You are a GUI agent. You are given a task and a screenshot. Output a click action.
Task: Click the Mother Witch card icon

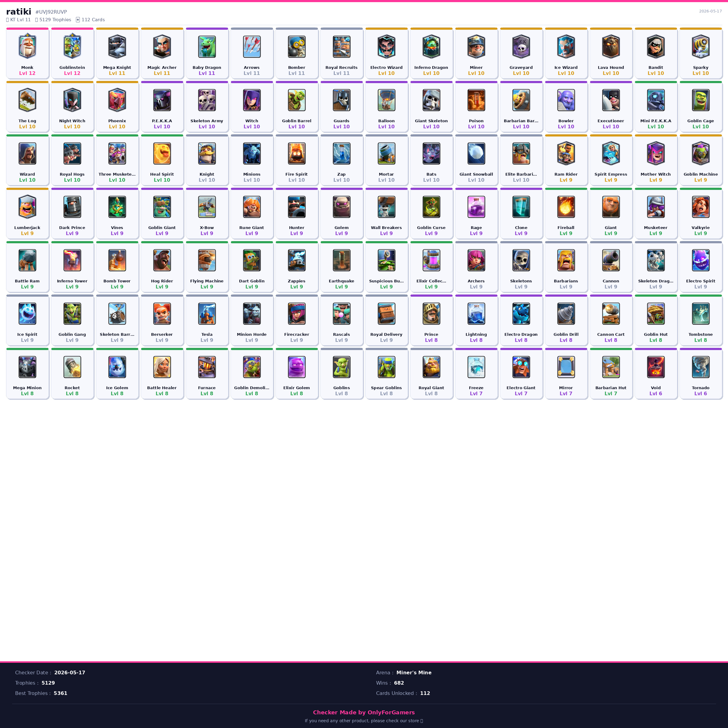[x=656, y=153]
